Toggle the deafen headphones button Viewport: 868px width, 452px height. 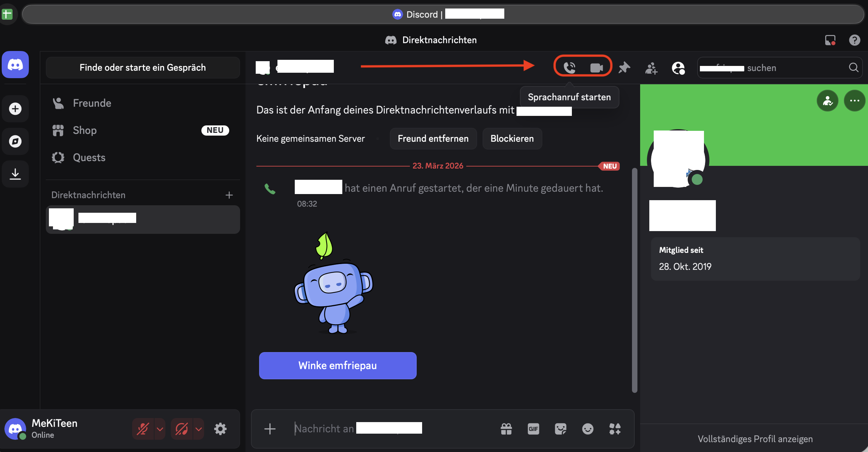[x=182, y=429]
